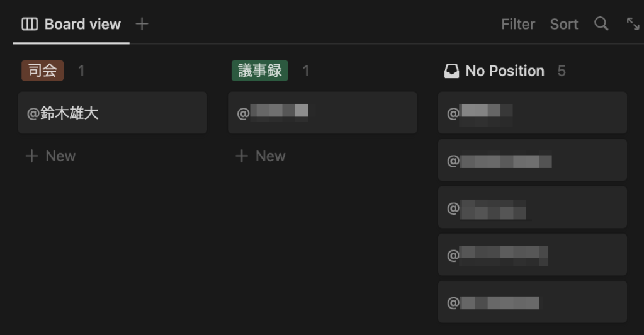Open the @鈴木雄大 card
Image resolution: width=644 pixels, height=335 pixels.
click(x=112, y=113)
